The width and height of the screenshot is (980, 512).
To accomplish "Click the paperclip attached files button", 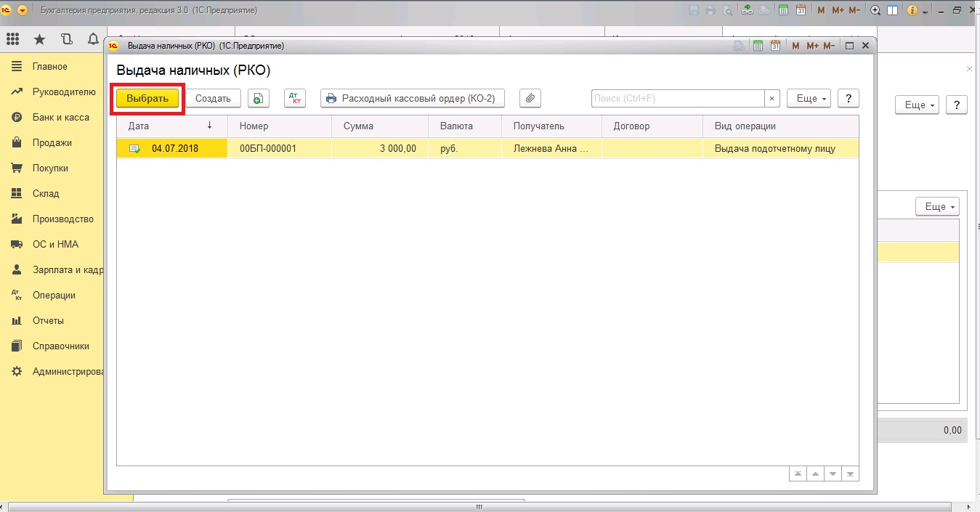I will coord(530,99).
